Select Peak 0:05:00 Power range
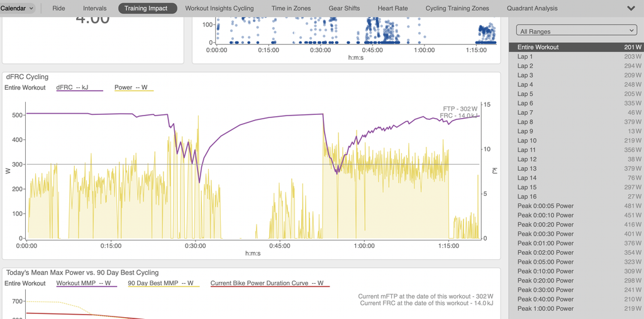Viewport: 644px width, 319px height. click(x=576, y=262)
